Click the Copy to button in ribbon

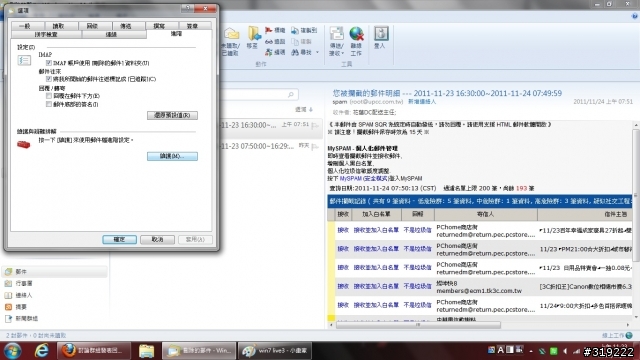[304, 30]
